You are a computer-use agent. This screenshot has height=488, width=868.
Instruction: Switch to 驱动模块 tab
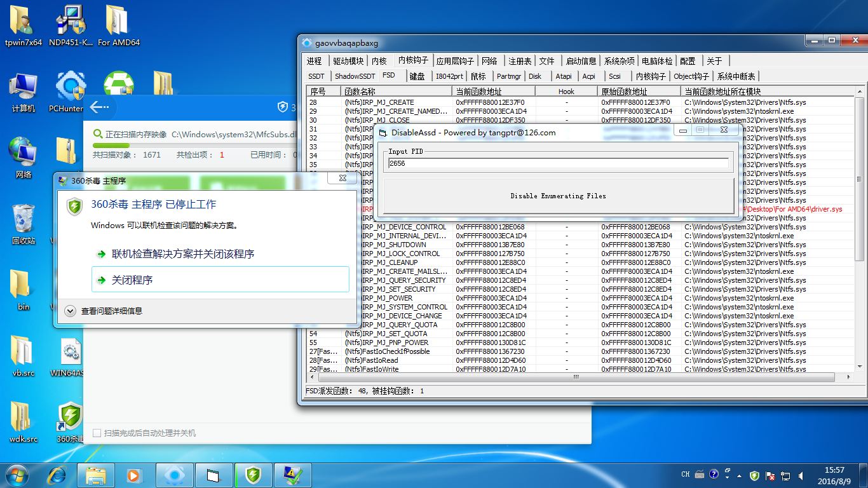click(x=348, y=61)
